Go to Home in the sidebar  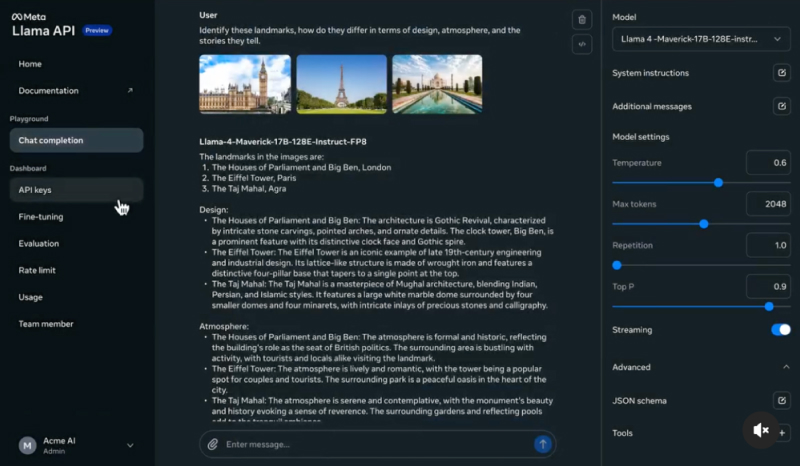coord(30,64)
